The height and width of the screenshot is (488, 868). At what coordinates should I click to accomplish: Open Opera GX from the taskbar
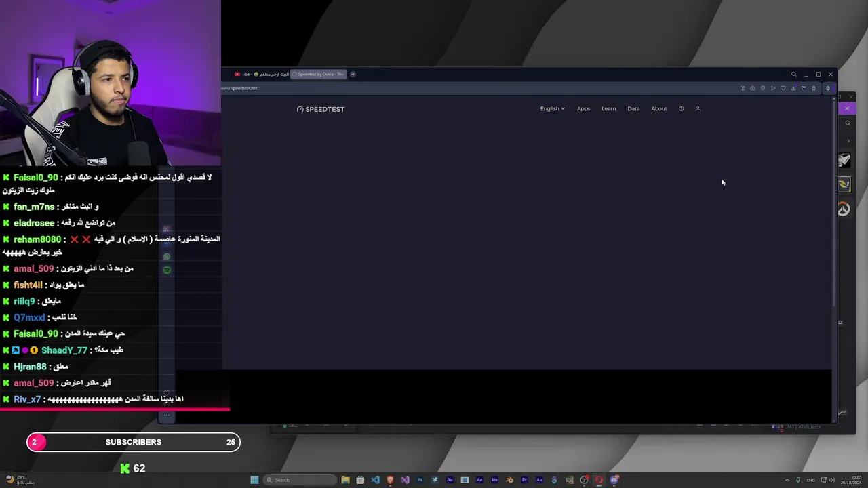599,480
